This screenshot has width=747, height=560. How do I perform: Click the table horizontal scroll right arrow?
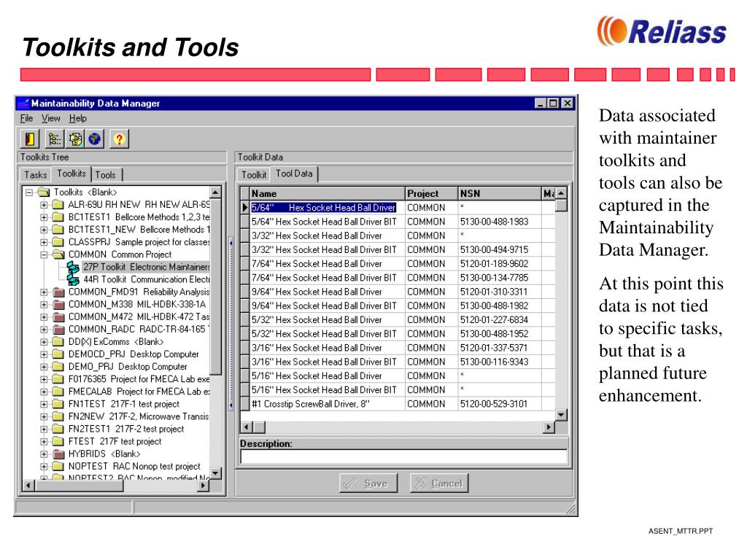(x=549, y=427)
